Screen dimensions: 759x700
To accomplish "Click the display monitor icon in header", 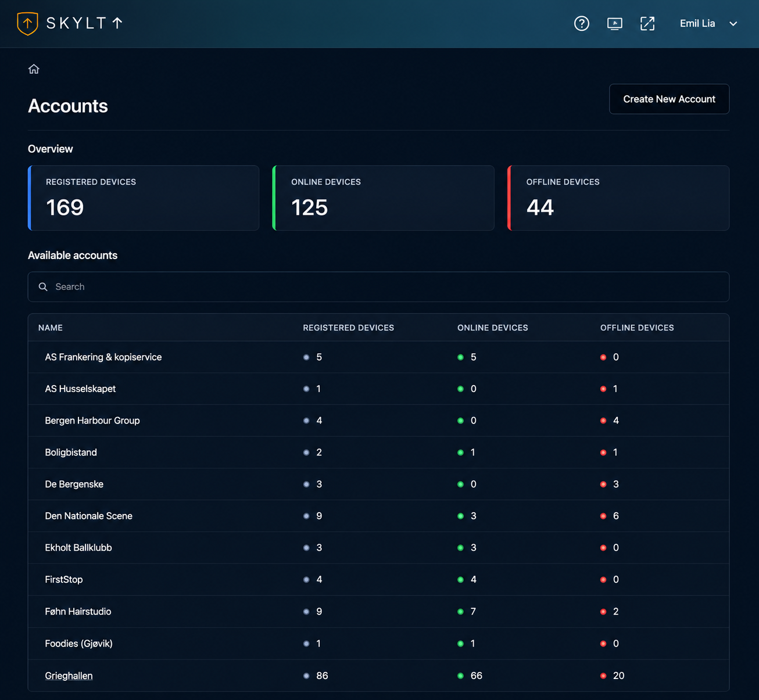I will click(x=614, y=23).
